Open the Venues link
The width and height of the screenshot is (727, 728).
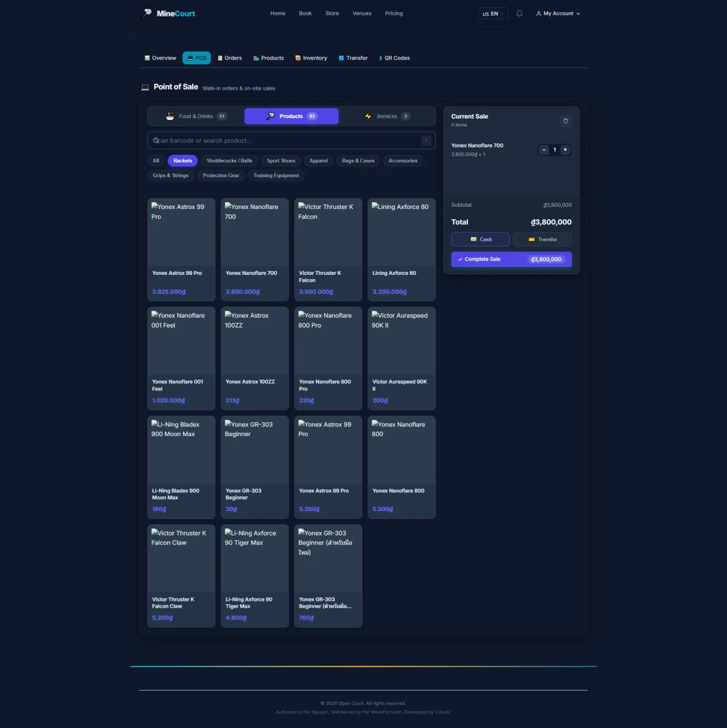click(362, 14)
